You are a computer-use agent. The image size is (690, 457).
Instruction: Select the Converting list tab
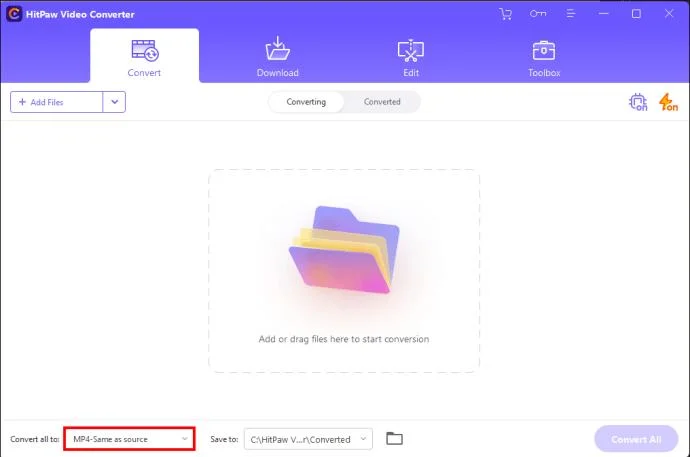click(306, 102)
